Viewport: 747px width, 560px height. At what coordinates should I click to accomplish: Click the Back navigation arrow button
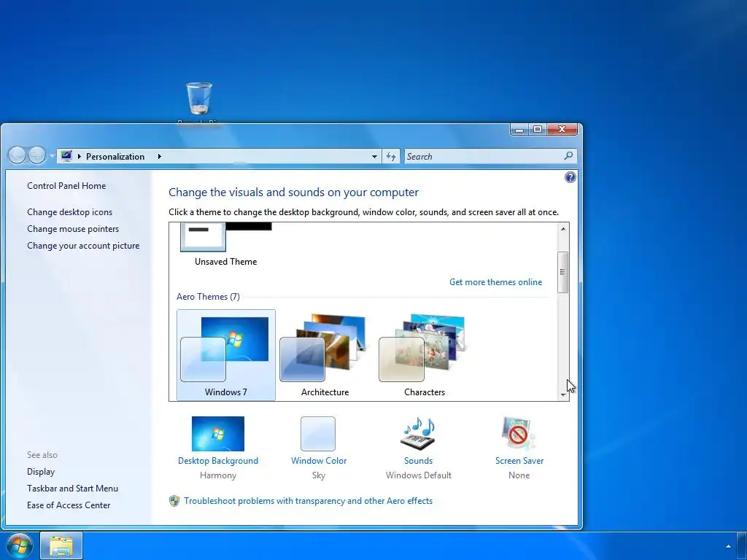17,155
